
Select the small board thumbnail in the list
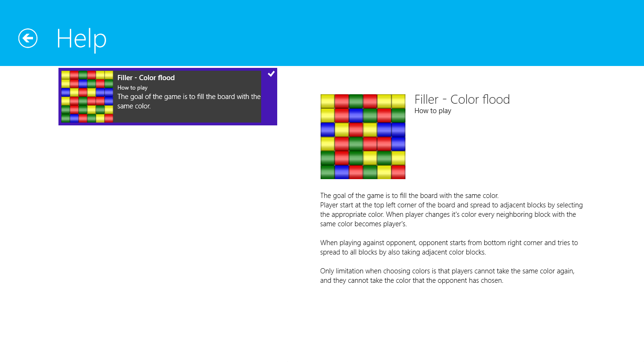87,97
